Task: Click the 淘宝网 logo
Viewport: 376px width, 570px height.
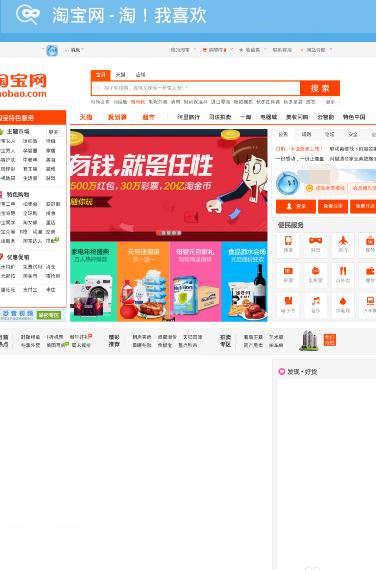Action: 23,85
